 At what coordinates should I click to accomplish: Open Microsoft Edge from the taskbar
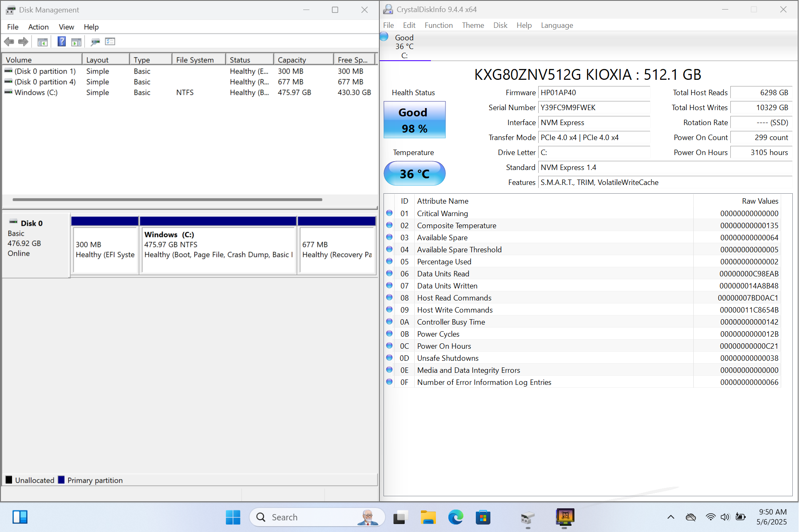(455, 517)
